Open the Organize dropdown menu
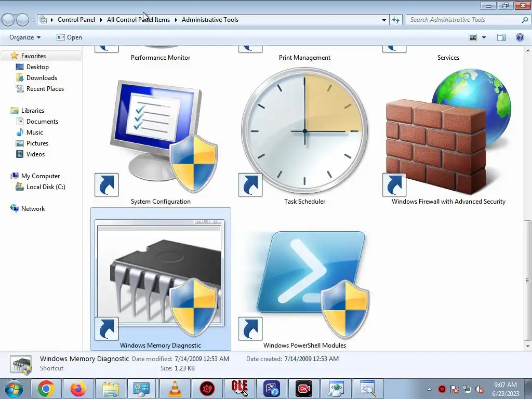532x399 pixels. pyautogui.click(x=25, y=37)
